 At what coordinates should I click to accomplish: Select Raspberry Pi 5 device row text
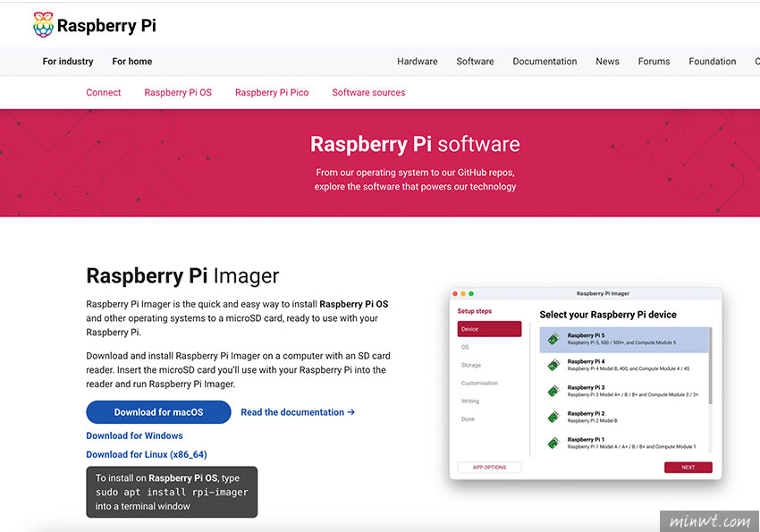click(x=621, y=339)
